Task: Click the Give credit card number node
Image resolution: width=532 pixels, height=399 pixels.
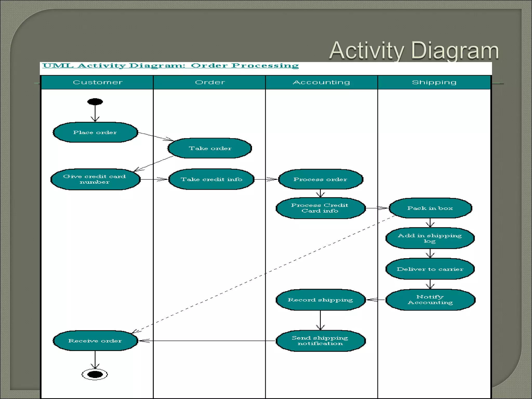Action: click(95, 179)
